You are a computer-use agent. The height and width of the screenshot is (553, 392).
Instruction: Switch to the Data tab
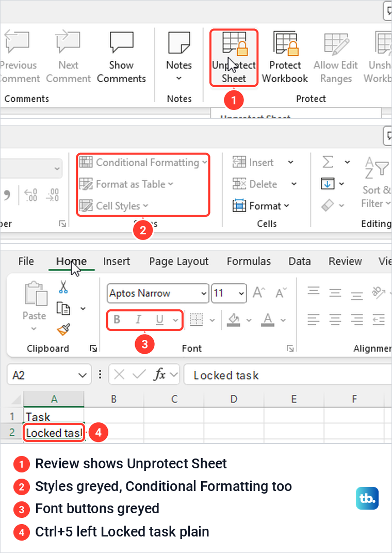click(x=300, y=261)
